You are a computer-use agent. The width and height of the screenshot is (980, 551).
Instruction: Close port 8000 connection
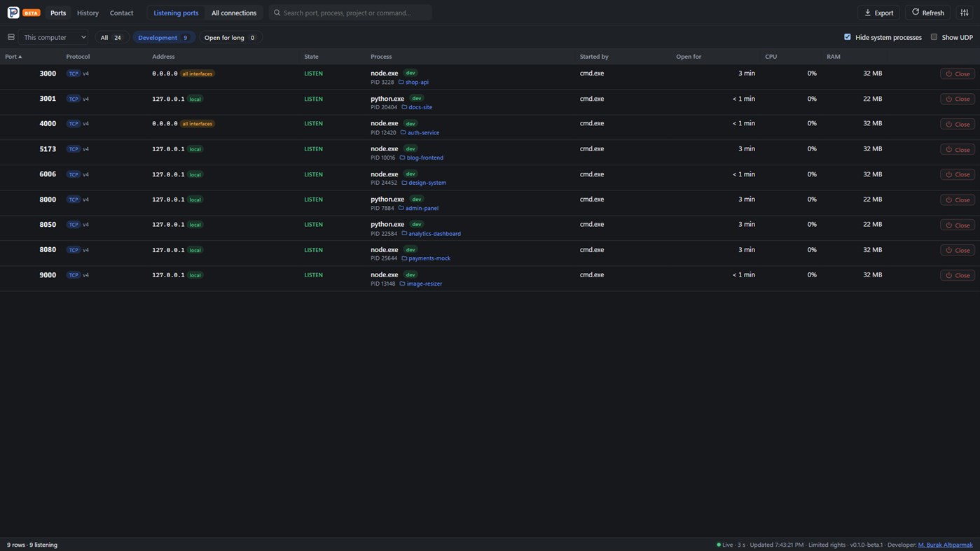pos(957,200)
